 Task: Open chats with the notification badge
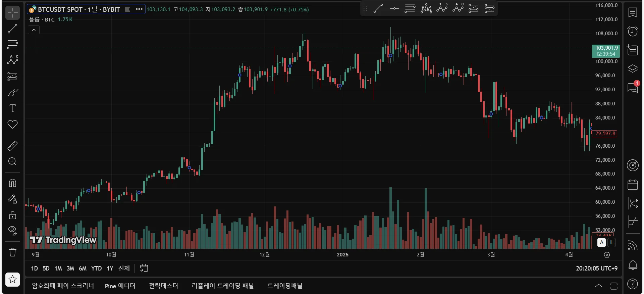tap(633, 88)
